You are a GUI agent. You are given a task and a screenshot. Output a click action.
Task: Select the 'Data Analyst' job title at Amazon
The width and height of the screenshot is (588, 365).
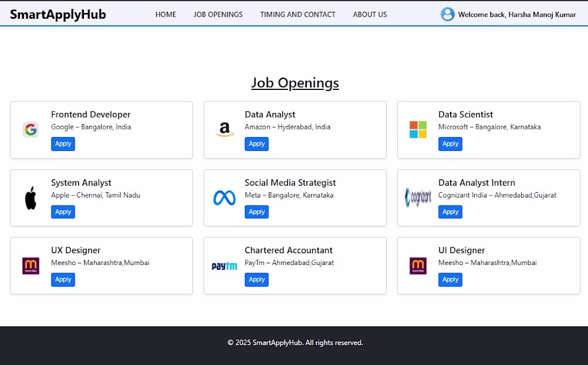[x=270, y=115]
